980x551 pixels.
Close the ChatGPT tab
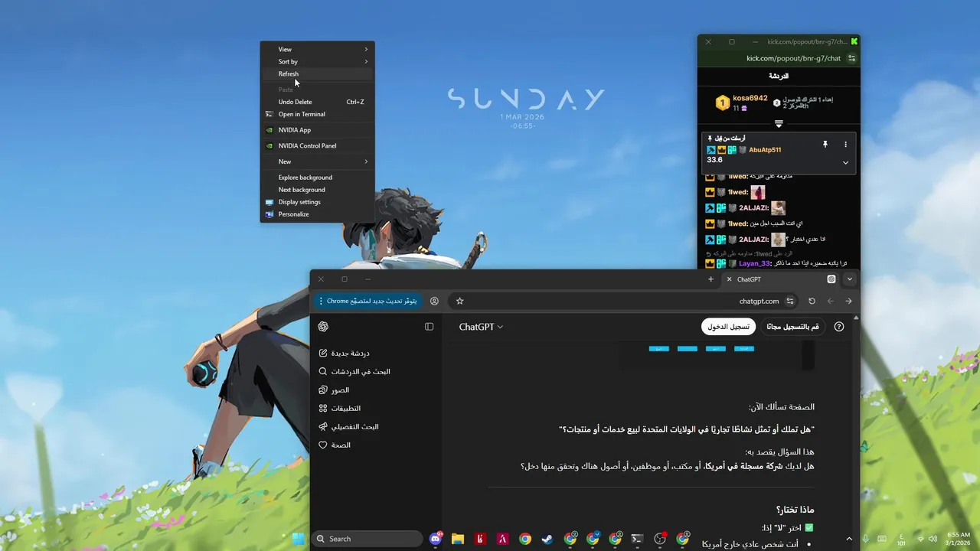coord(729,279)
